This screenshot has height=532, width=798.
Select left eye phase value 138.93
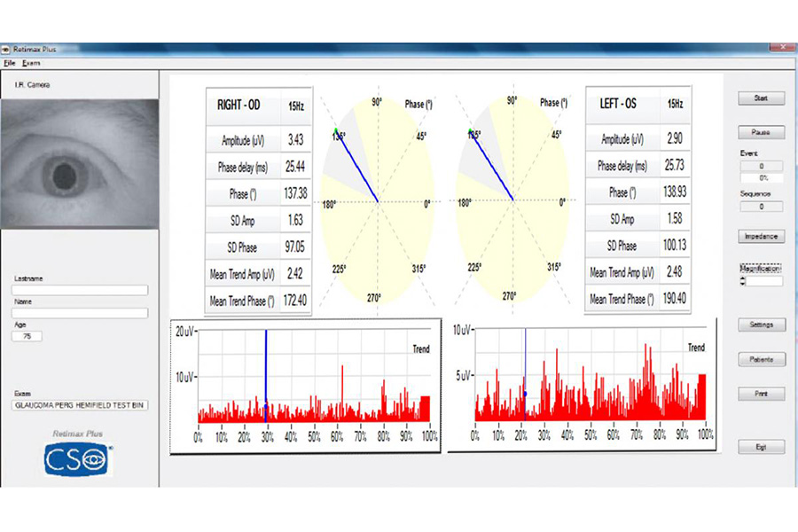pos(675,192)
